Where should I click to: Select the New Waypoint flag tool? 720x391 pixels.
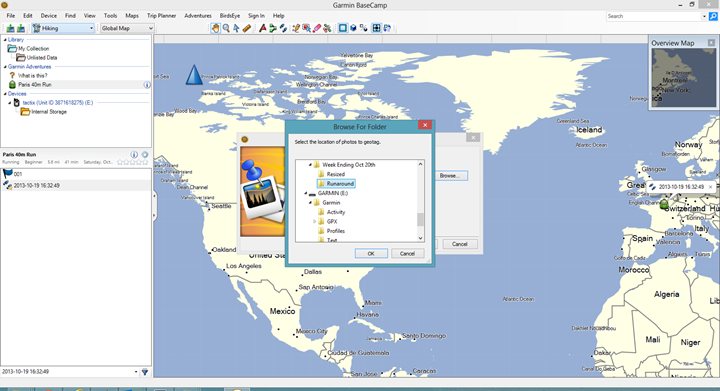point(263,28)
